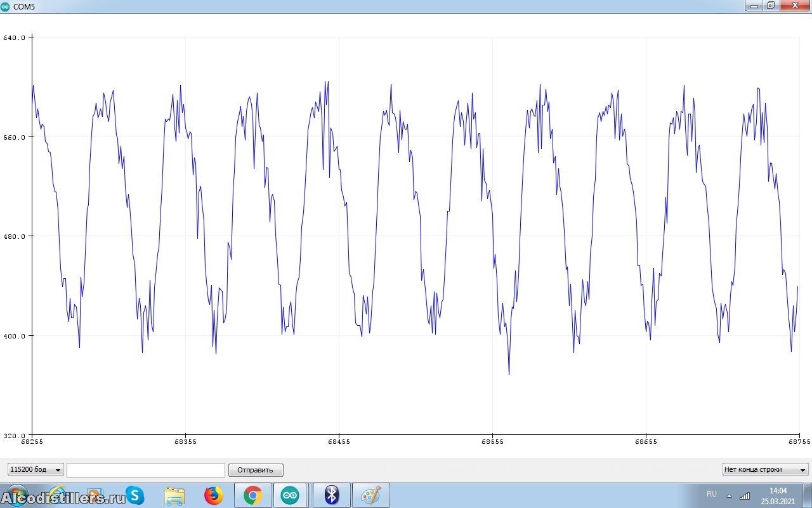Click the 560.0 Y-axis label
The height and width of the screenshot is (508, 812).
coord(14,137)
